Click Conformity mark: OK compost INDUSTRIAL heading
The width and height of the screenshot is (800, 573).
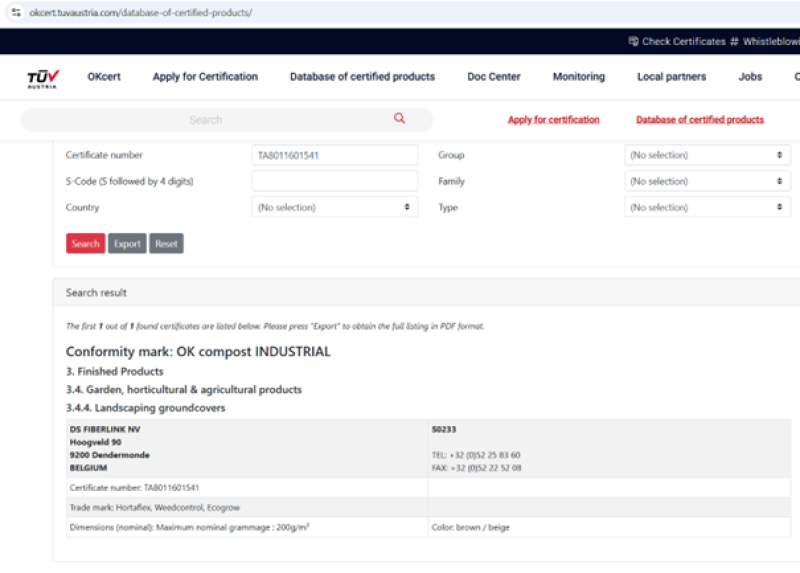pyautogui.click(x=198, y=352)
